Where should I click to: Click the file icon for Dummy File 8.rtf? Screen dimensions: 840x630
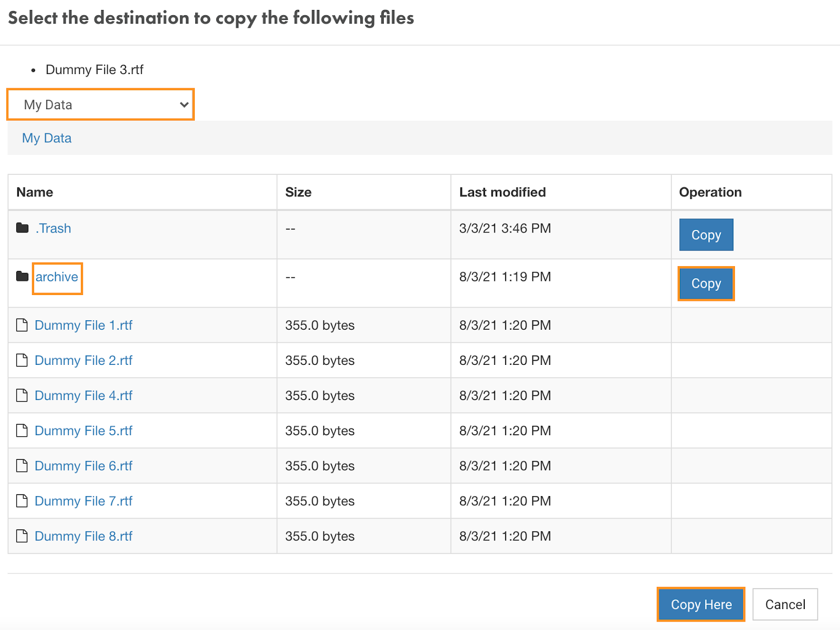pyautogui.click(x=22, y=537)
